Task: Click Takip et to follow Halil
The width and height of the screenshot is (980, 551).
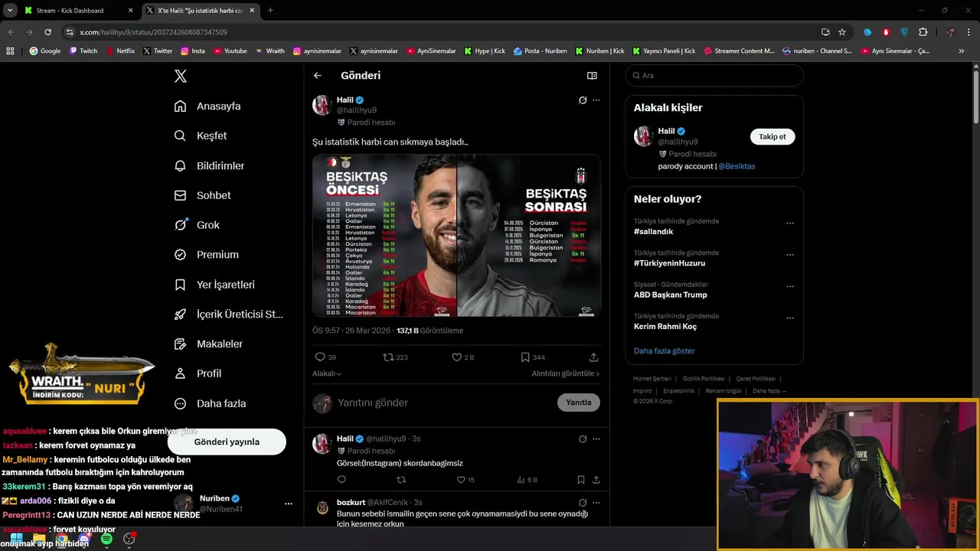Action: [773, 137]
